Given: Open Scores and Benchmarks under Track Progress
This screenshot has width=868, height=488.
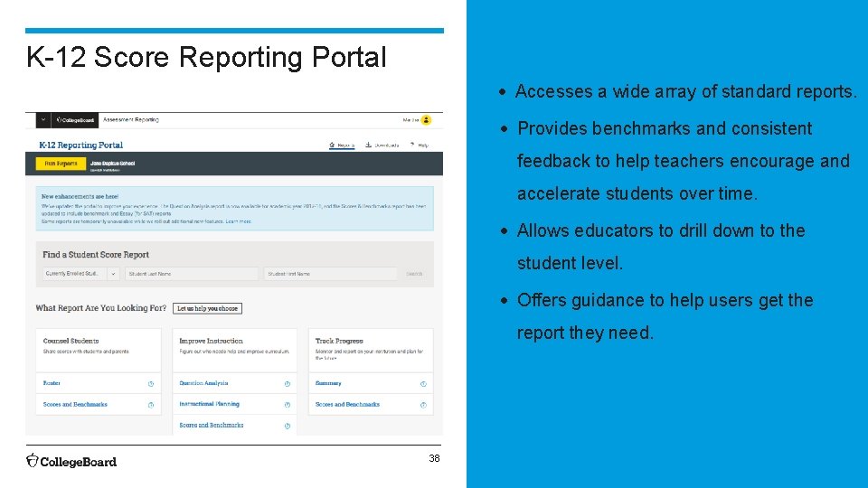Looking at the screenshot, I should pos(347,405).
